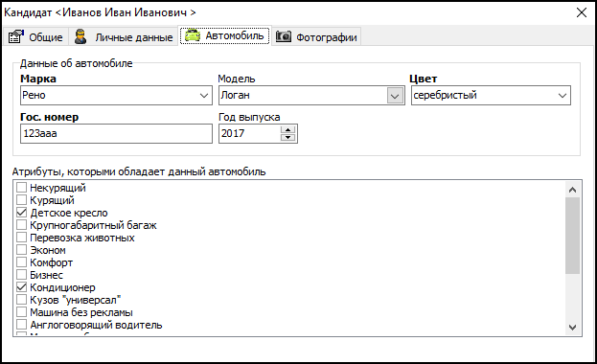Decrease Год выпуска with down arrow

pyautogui.click(x=287, y=137)
